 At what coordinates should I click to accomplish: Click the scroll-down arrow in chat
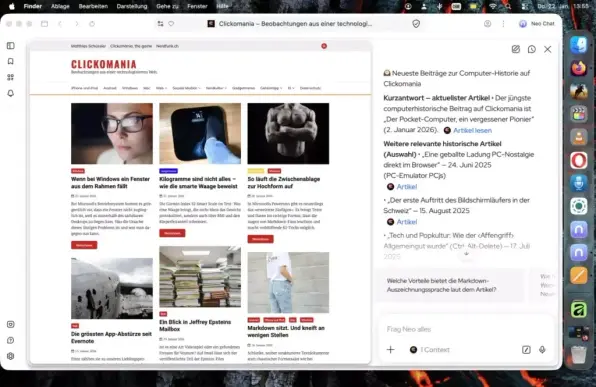(x=466, y=253)
